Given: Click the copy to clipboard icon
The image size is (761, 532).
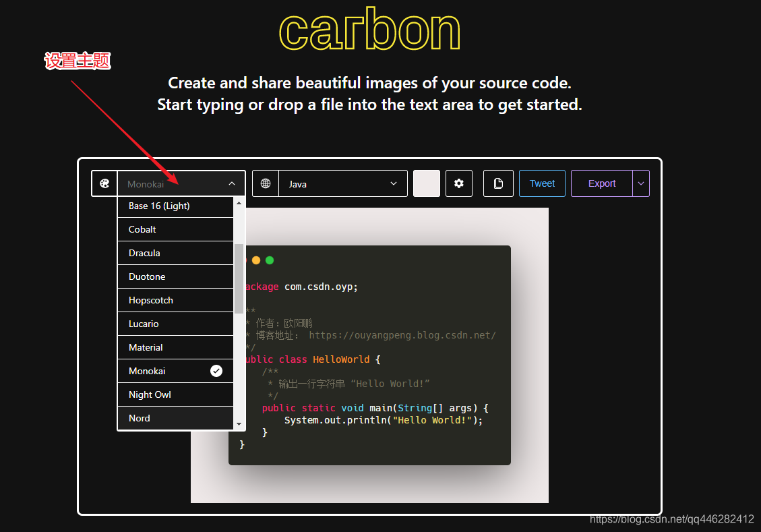Looking at the screenshot, I should 498,183.
